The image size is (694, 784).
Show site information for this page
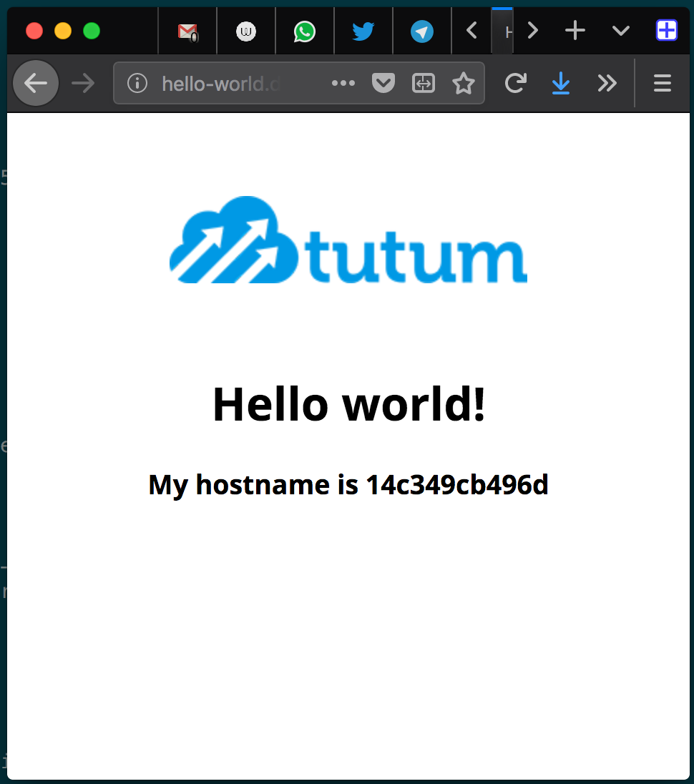(x=137, y=83)
